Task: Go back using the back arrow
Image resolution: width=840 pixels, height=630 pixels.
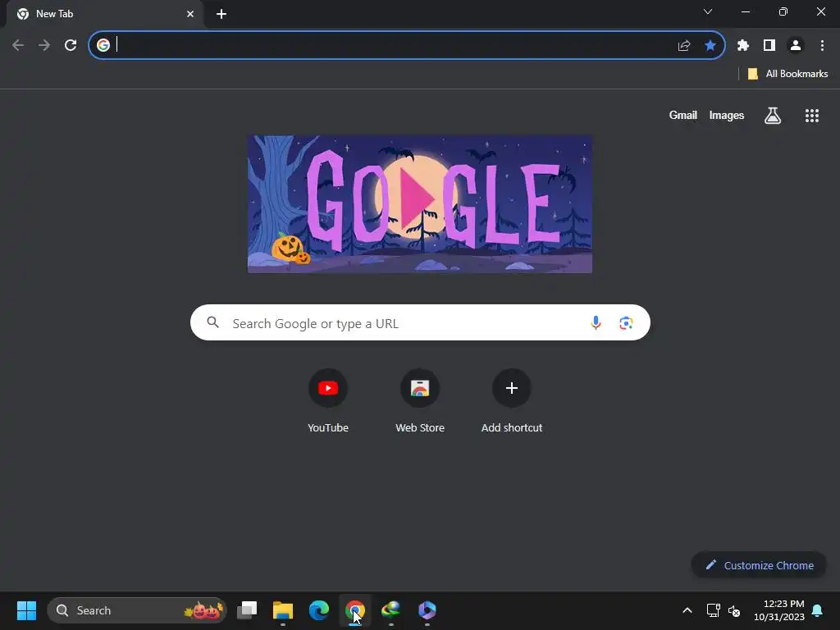Action: point(18,46)
